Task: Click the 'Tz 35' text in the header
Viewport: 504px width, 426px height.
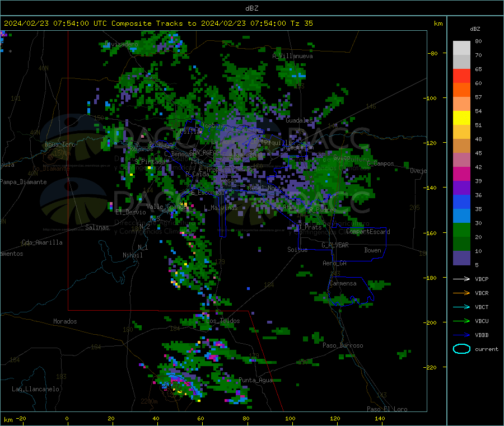Action: coord(301,24)
